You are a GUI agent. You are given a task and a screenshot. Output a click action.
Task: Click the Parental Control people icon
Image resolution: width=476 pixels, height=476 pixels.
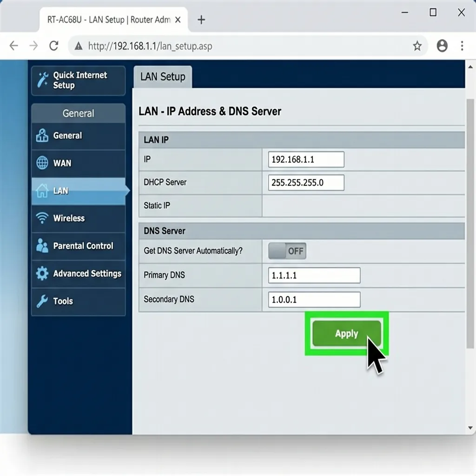coord(42,245)
